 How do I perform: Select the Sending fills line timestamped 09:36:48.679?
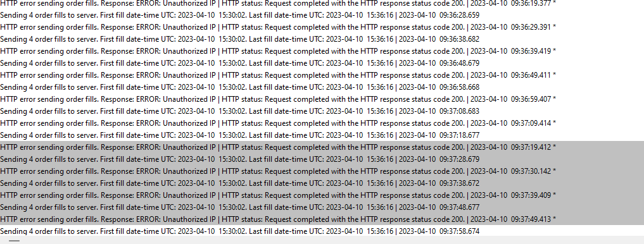click(322, 63)
